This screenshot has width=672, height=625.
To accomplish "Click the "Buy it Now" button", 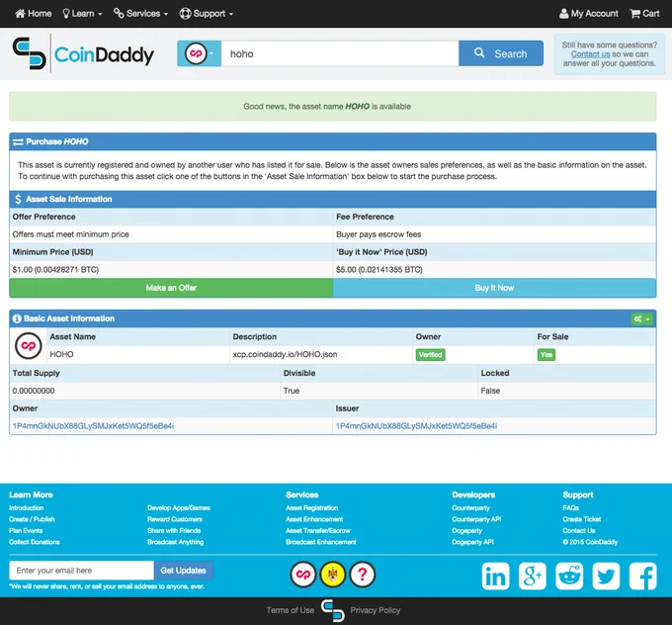I will [x=494, y=288].
